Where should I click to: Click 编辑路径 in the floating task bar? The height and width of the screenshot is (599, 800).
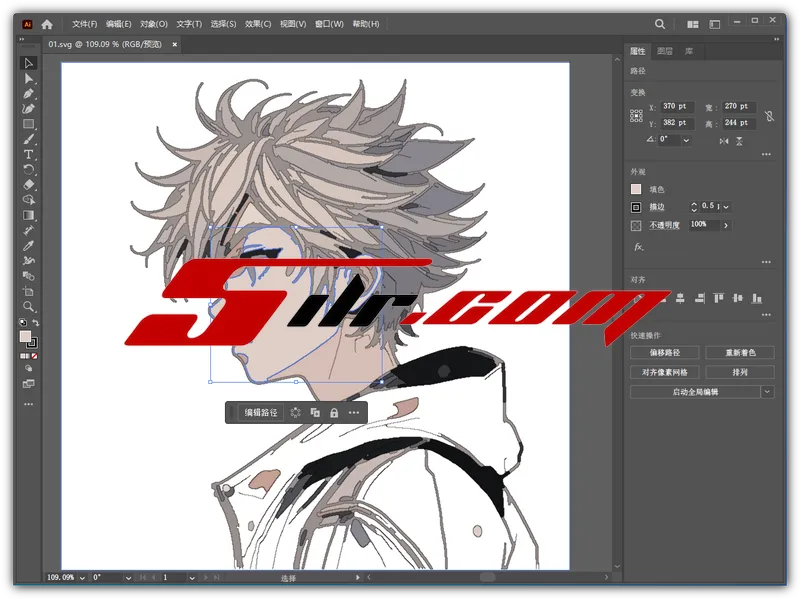(261, 413)
